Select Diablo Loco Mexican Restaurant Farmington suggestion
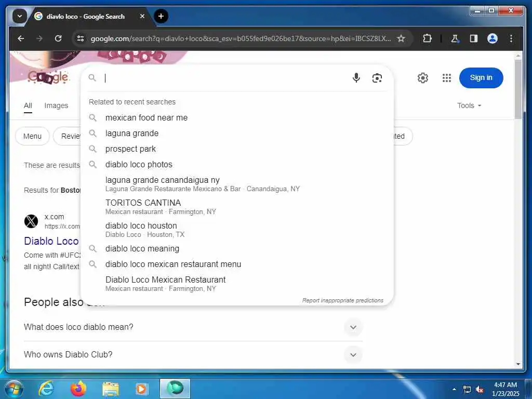Image resolution: width=532 pixels, height=399 pixels. tap(237, 284)
